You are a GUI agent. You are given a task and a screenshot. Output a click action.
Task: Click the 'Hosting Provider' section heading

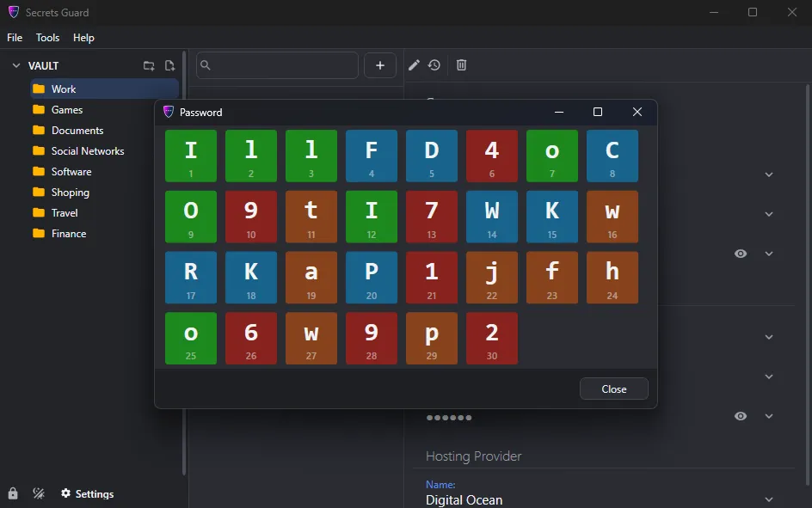click(473, 456)
